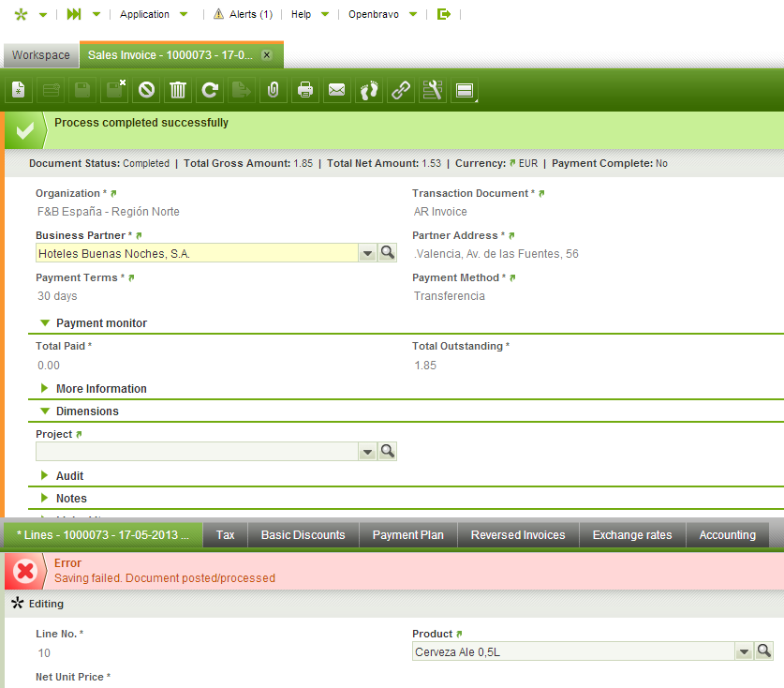
Task: Click the New Row in grid icon
Action: pyautogui.click(x=51, y=90)
